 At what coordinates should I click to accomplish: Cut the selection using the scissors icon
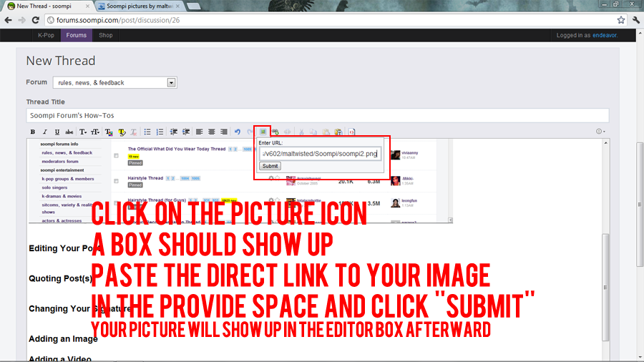pyautogui.click(x=301, y=132)
